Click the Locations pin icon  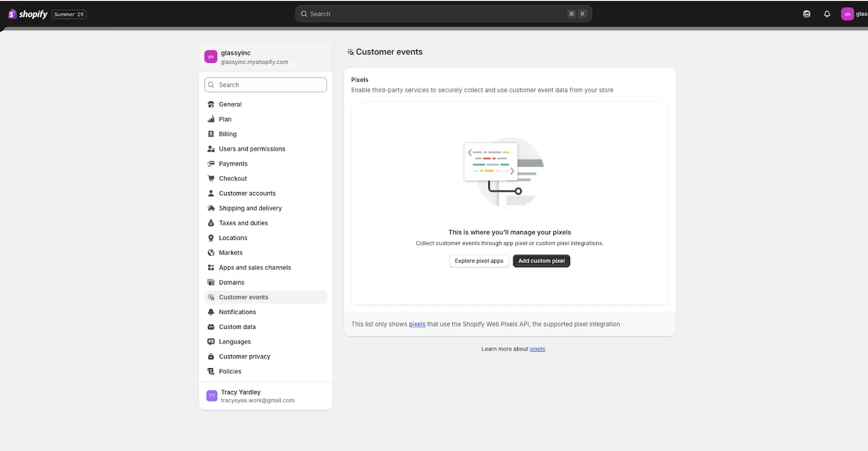tap(211, 238)
